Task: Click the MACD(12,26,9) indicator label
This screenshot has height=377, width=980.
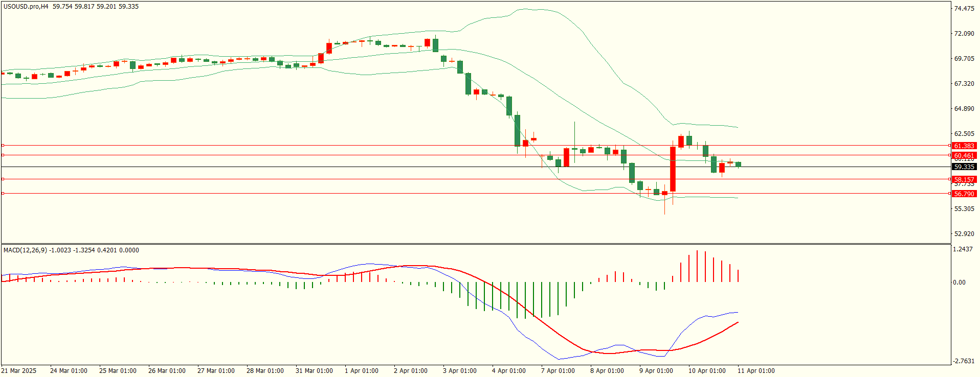Action: pos(25,250)
